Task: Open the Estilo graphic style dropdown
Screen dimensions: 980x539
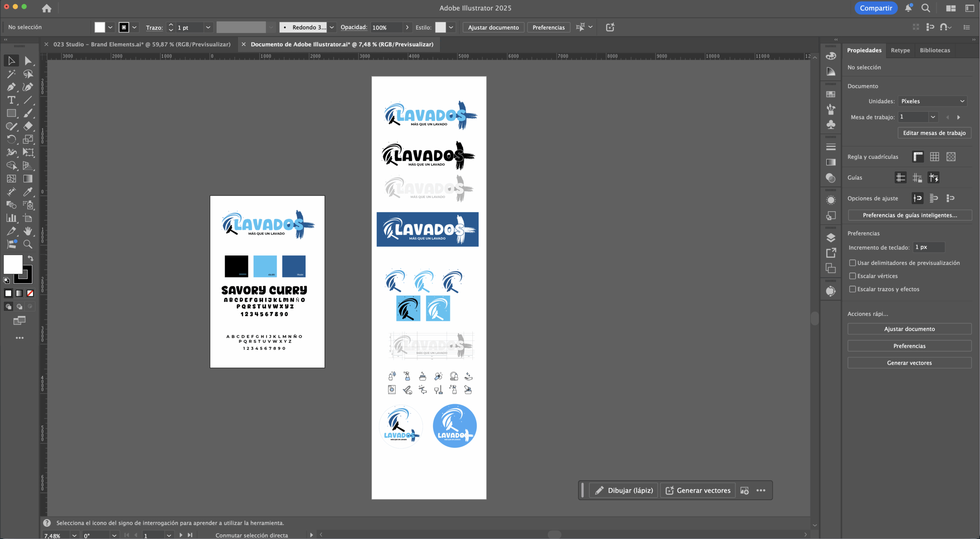Action: point(451,27)
